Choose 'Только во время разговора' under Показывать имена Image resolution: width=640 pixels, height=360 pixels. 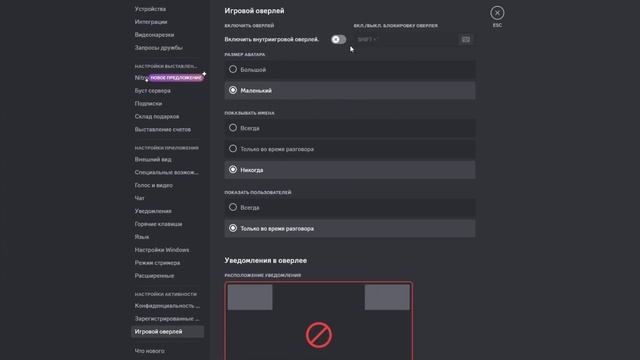tap(350, 149)
